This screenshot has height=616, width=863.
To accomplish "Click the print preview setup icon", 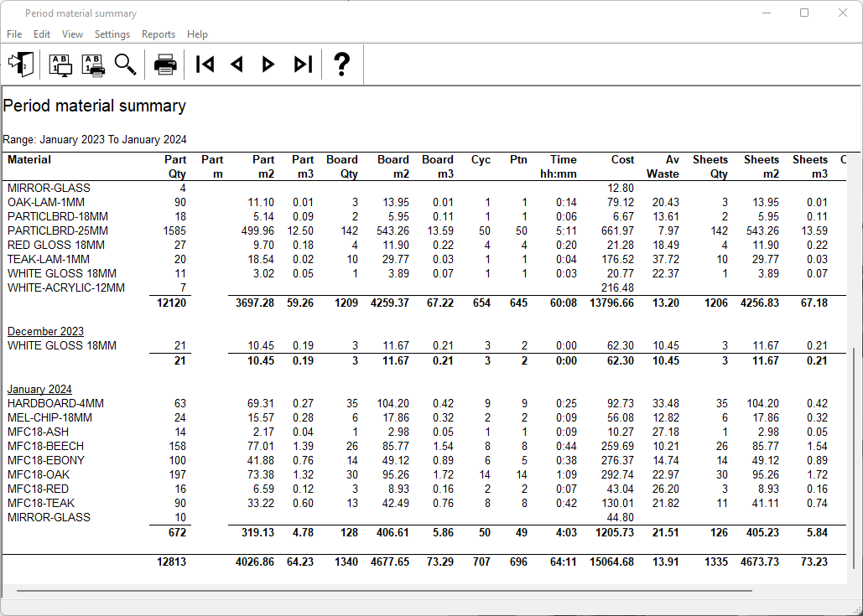I will 93,65.
